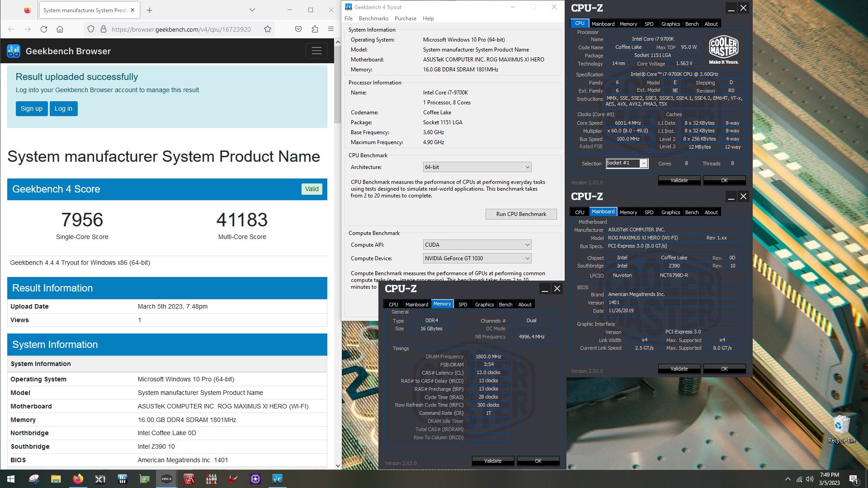
Task: Click the Geekbench Browser logo
Action: click(x=14, y=51)
